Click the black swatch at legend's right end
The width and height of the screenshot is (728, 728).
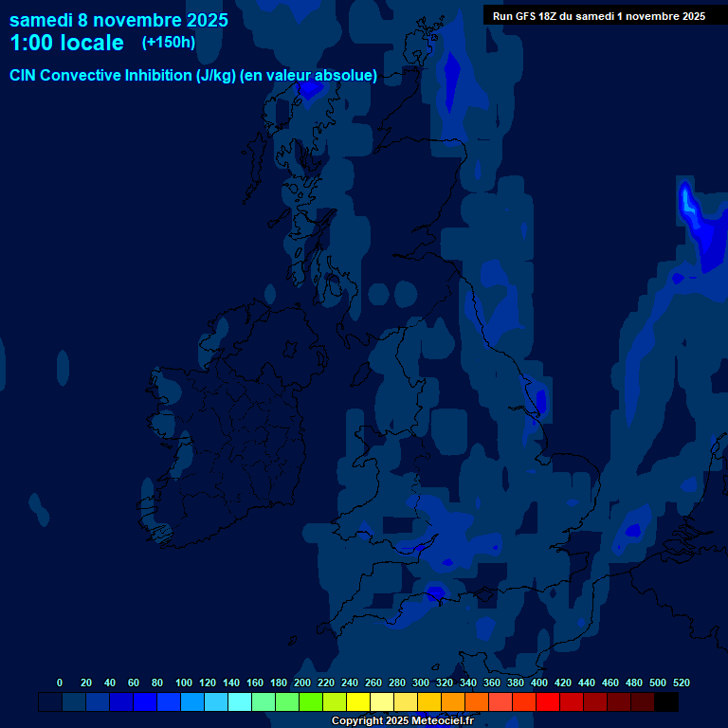(666, 702)
